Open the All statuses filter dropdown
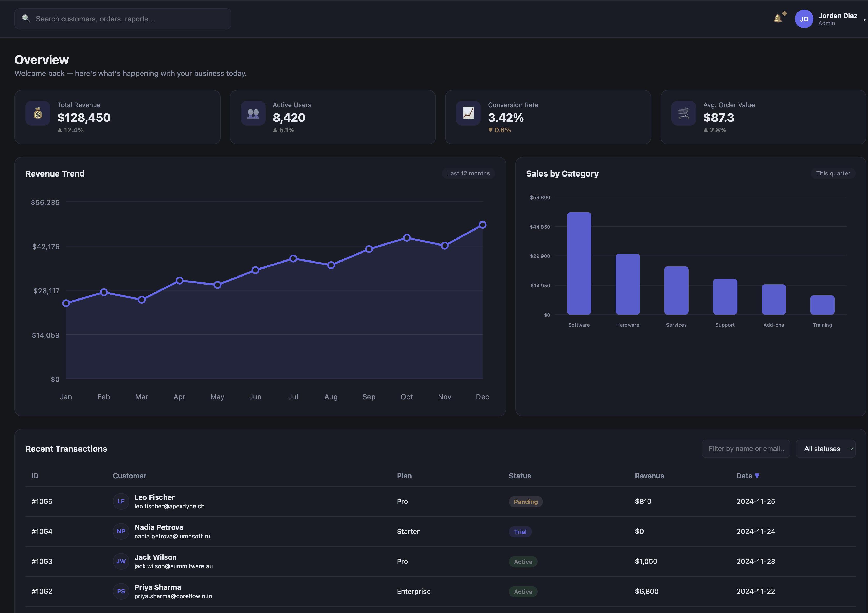868x613 pixels. pos(825,448)
